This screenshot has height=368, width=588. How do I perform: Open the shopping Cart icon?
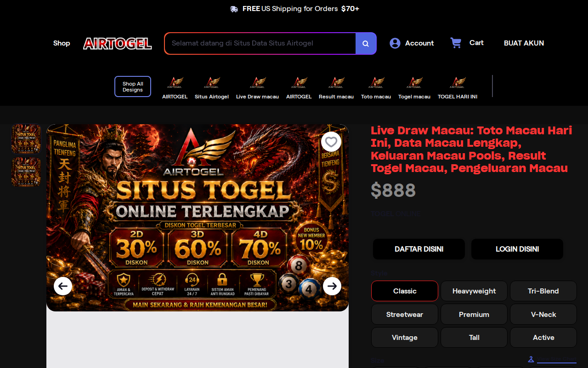point(456,43)
